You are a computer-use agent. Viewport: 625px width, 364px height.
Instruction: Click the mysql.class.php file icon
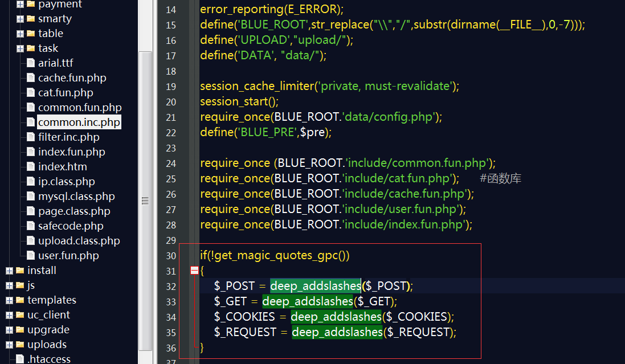point(31,196)
